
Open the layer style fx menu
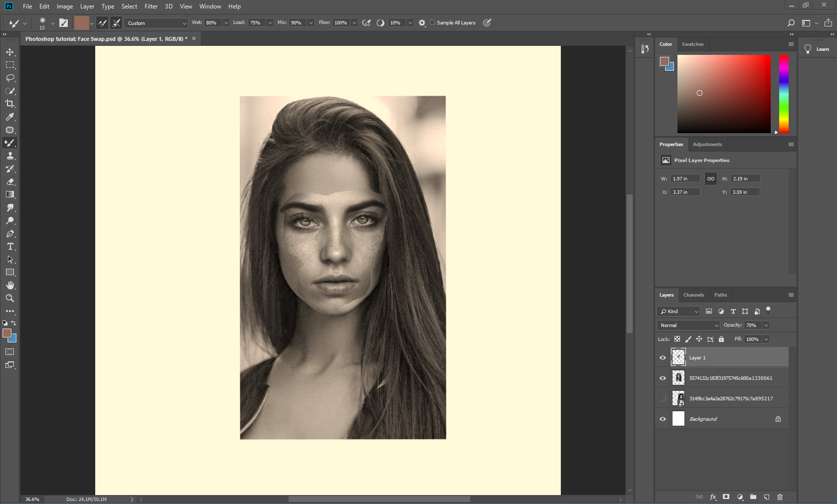(x=713, y=497)
